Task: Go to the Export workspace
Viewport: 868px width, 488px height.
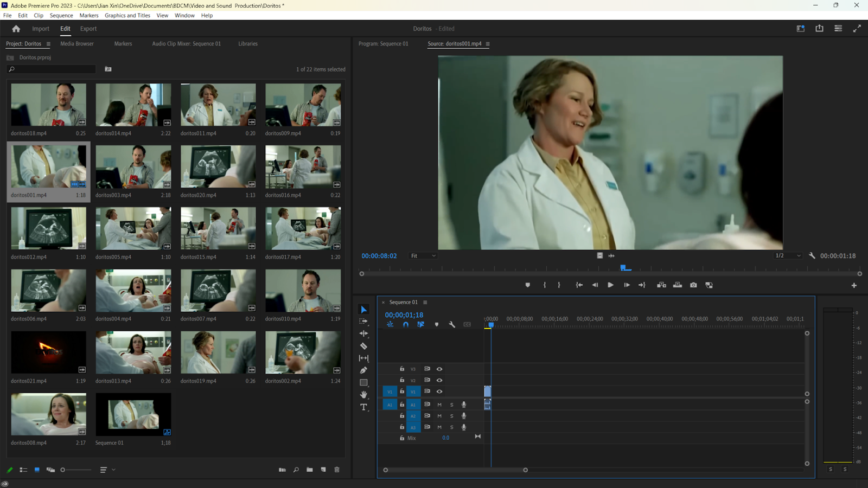Action: [x=88, y=29]
